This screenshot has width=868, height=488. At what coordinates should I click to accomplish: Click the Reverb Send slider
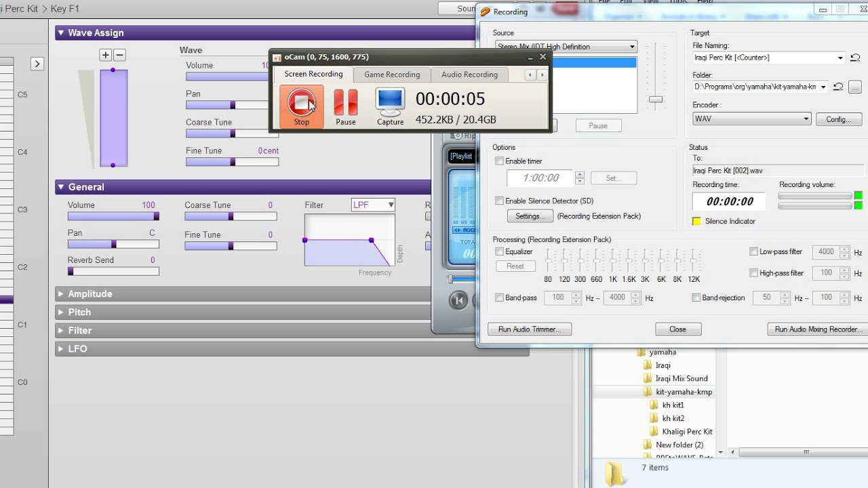(113, 271)
